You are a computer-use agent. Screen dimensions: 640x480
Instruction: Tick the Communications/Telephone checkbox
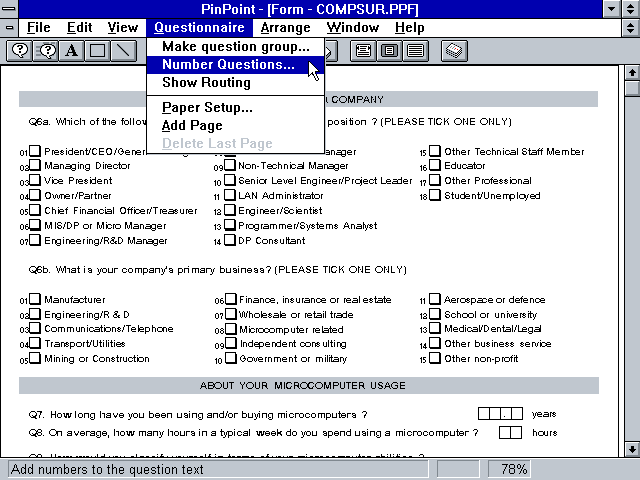(35, 328)
